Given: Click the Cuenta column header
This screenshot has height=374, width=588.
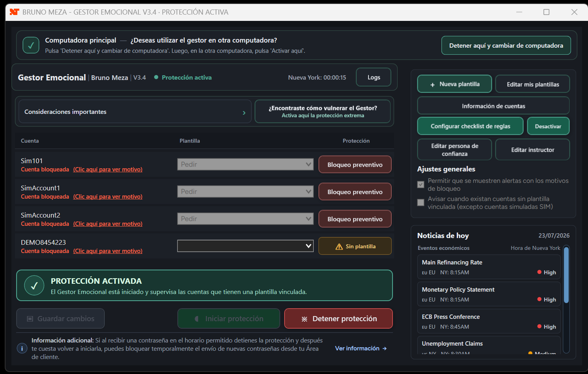Looking at the screenshot, I should pos(30,141).
